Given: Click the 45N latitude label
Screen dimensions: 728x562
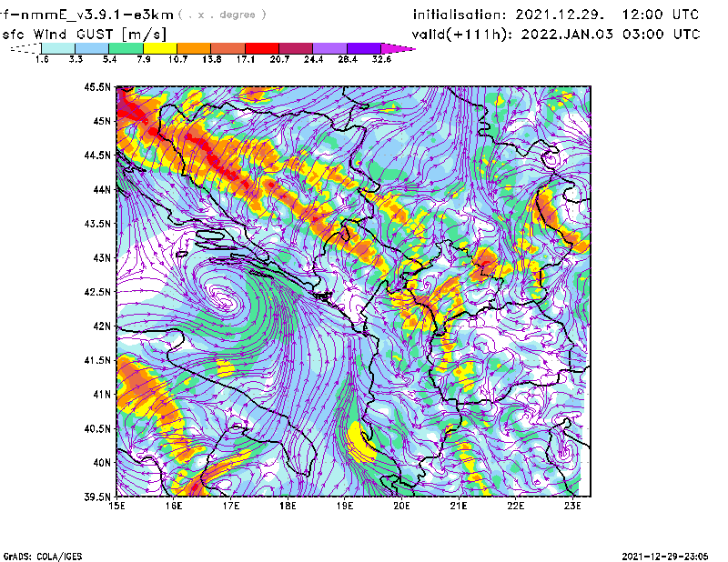Looking at the screenshot, I should point(102,121).
